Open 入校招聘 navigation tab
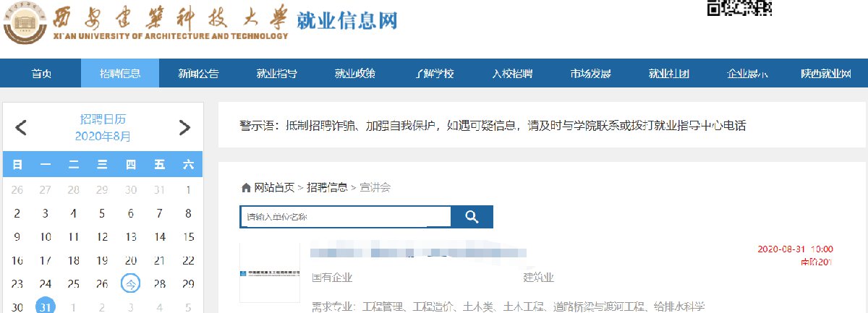868x313 pixels. (512, 74)
